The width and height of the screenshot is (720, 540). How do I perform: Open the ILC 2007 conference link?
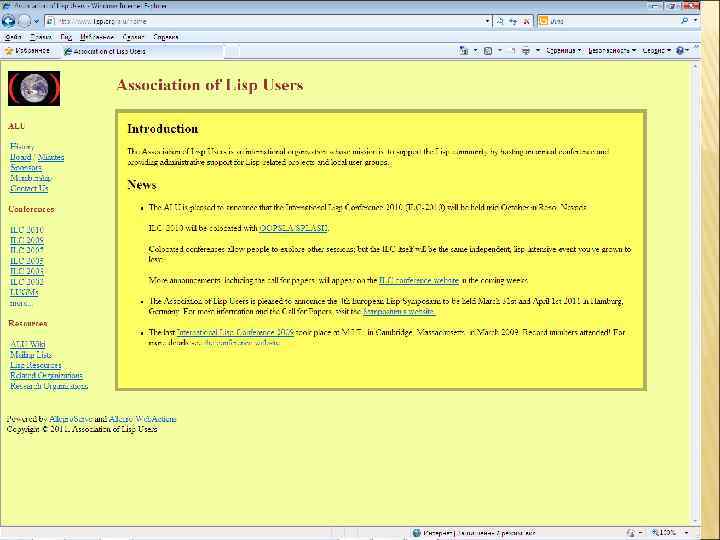tap(27, 250)
